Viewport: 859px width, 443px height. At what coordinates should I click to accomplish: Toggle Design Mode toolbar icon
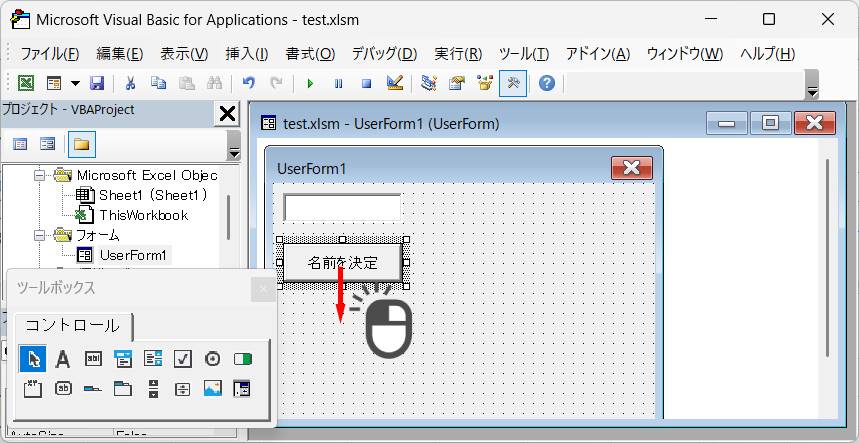pos(394,83)
